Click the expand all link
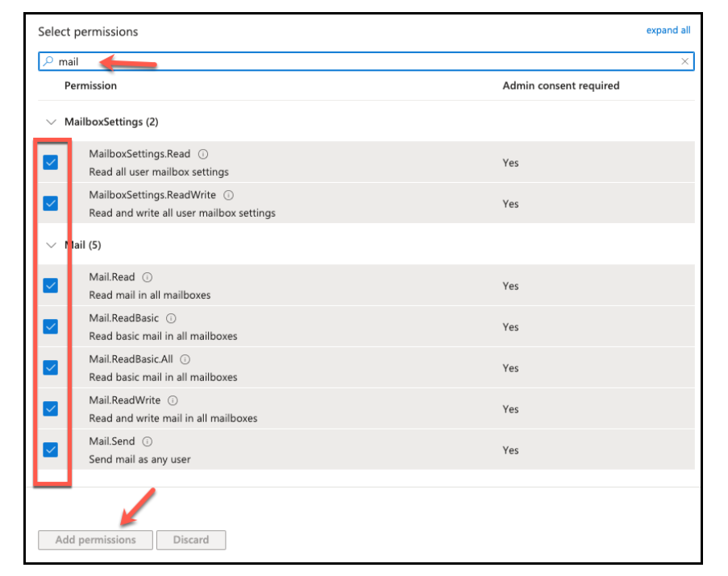The image size is (728, 576). (x=668, y=30)
